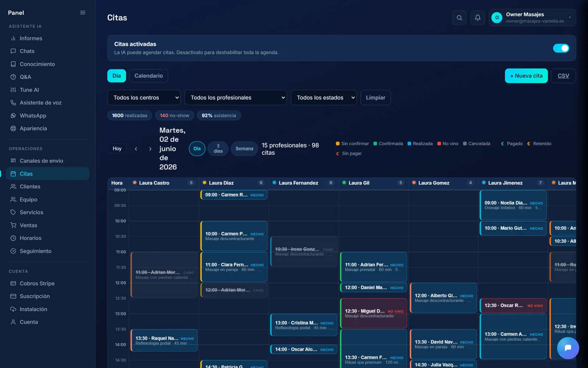Click the + Nueva cita button
588x368 pixels.
point(526,76)
